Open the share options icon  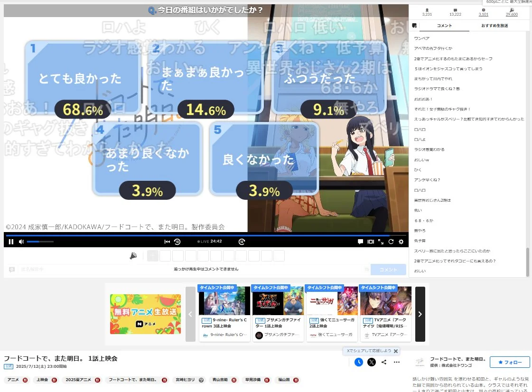[x=384, y=362]
